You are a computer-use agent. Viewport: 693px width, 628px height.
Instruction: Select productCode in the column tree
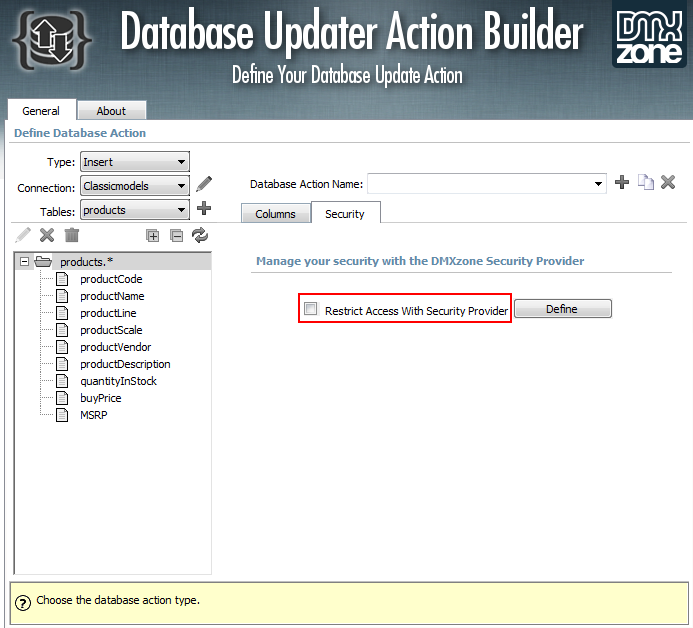111,279
